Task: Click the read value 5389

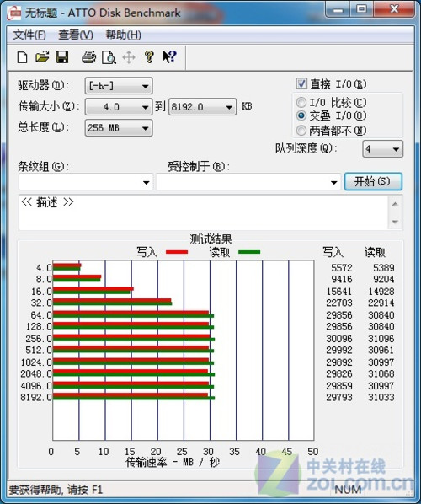Action: click(x=384, y=268)
